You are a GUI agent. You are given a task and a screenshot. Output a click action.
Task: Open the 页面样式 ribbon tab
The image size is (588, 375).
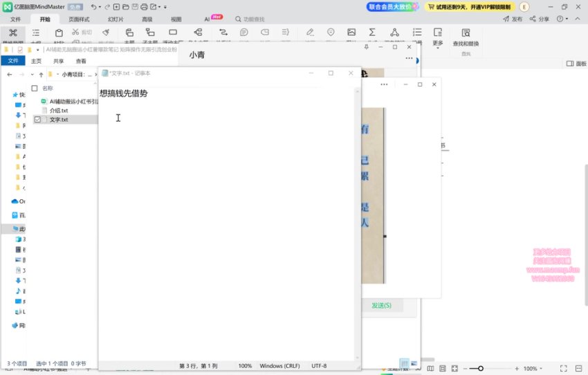[x=79, y=19]
